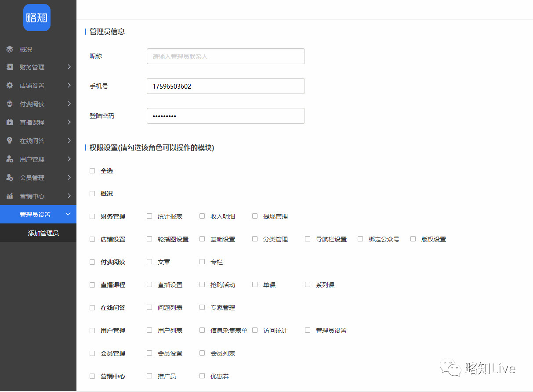The width and height of the screenshot is (533, 392).
Task: Check the 付费阅读 permission checkbox
Action: pyautogui.click(x=92, y=262)
